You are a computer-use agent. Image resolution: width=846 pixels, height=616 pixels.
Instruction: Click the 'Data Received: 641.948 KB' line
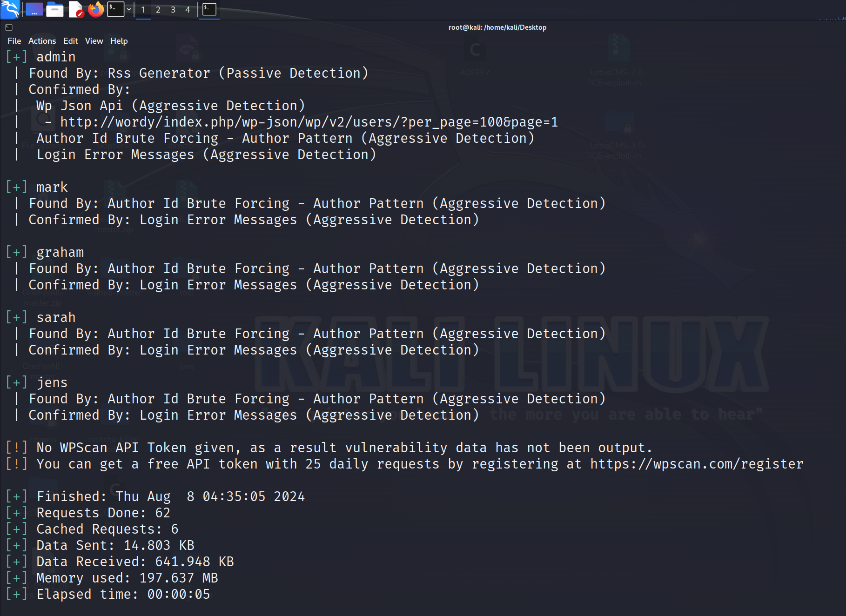point(120,562)
